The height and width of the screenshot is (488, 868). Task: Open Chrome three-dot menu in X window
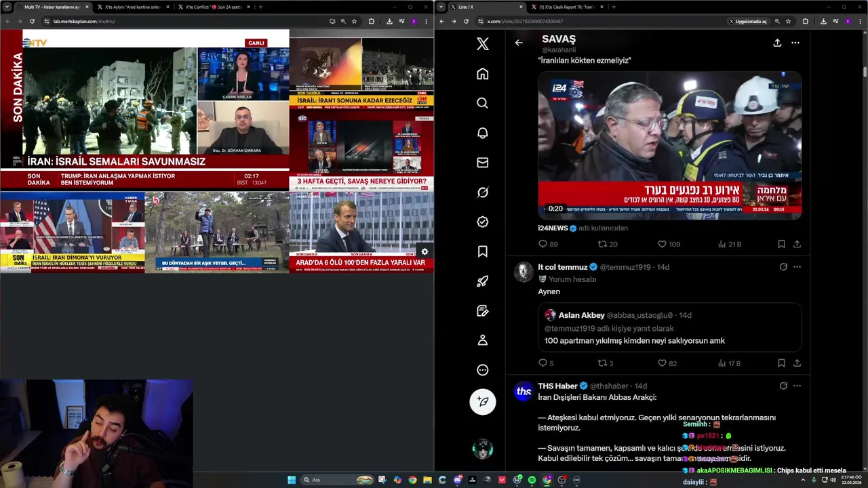click(x=859, y=21)
